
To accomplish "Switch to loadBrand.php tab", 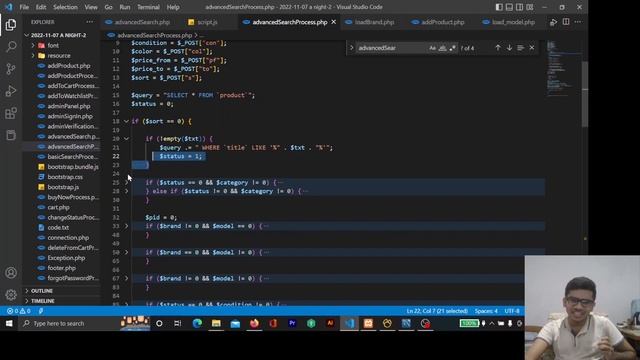I will pos(374,22).
